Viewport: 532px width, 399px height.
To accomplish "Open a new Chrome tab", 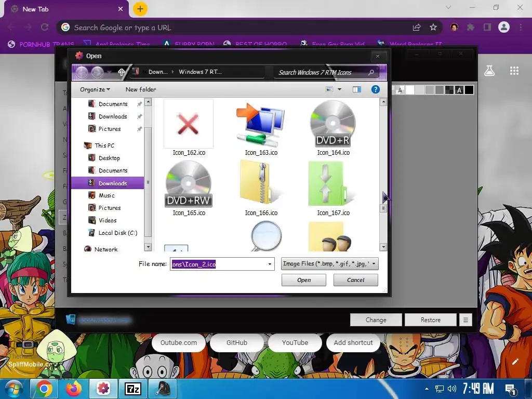I will click(x=140, y=9).
